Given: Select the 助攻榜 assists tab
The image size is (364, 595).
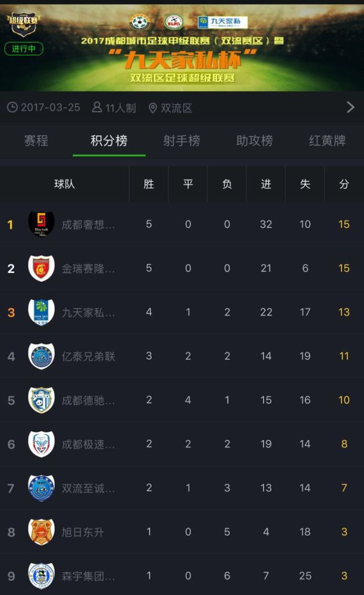Looking at the screenshot, I should 254,141.
